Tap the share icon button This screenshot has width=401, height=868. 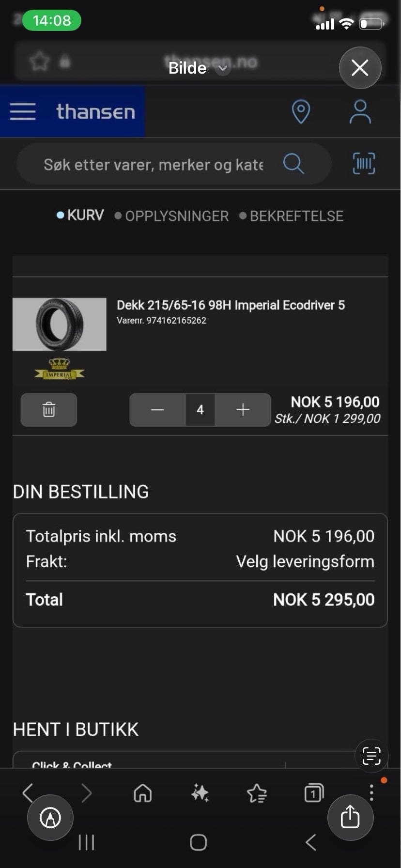(x=350, y=817)
